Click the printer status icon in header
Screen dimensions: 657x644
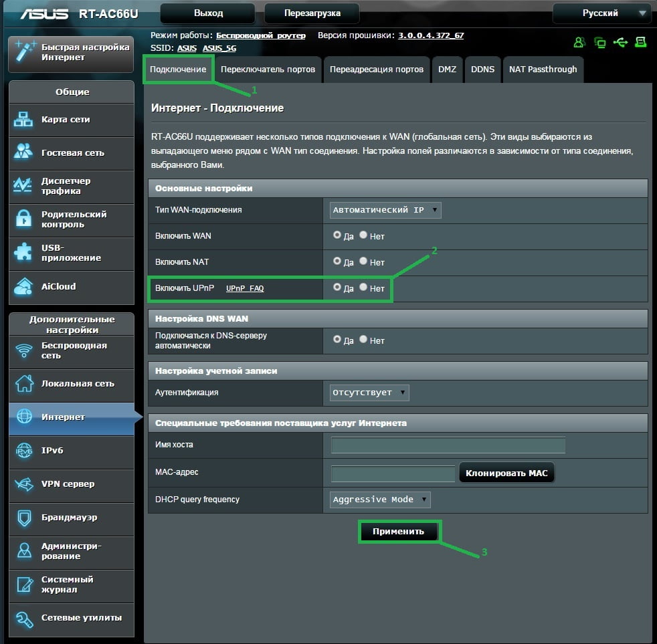coord(641,42)
